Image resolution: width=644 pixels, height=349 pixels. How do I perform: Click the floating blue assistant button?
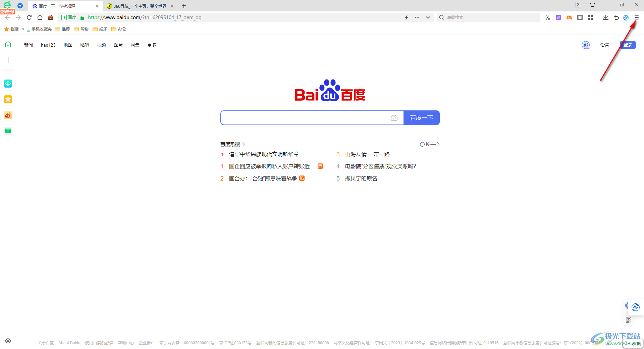point(635,307)
